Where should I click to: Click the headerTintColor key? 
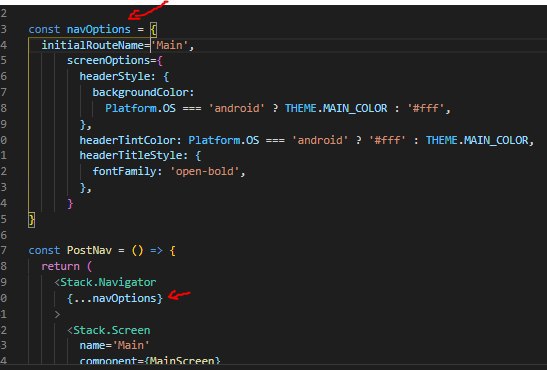pos(127,140)
